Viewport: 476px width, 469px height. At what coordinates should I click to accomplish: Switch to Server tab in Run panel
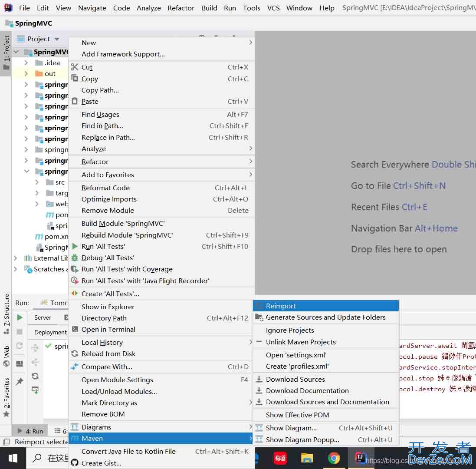coord(43,317)
